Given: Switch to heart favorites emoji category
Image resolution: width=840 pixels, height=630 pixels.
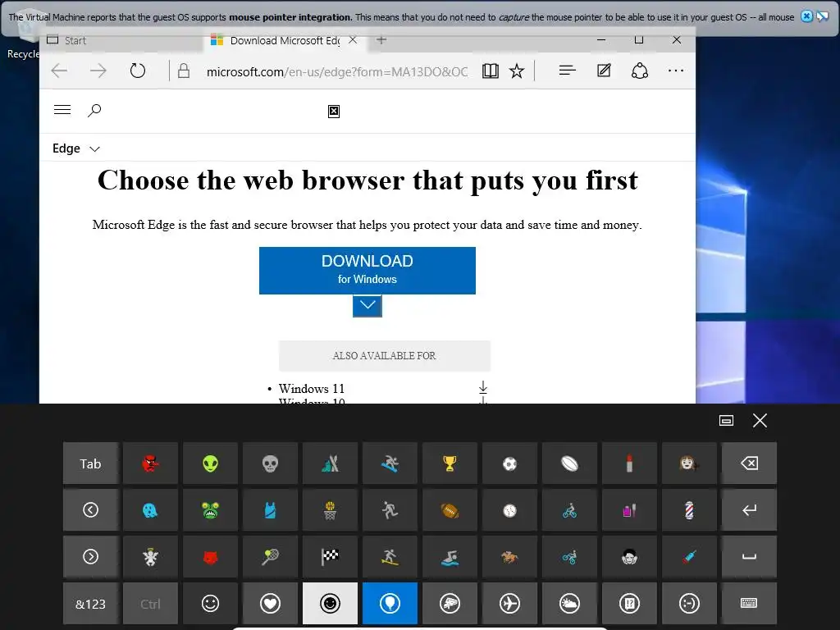Looking at the screenshot, I should (x=270, y=604).
